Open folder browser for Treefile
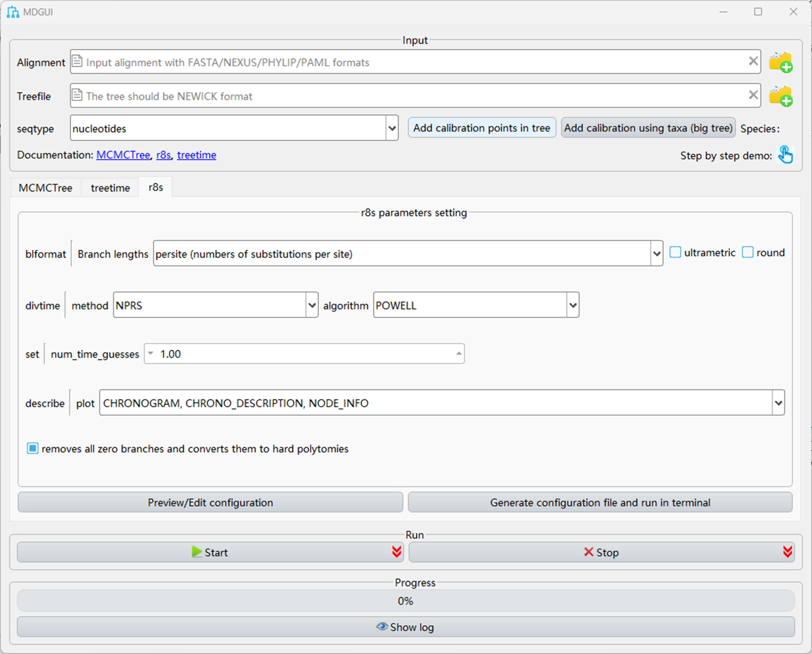This screenshot has width=812, height=654. click(781, 96)
